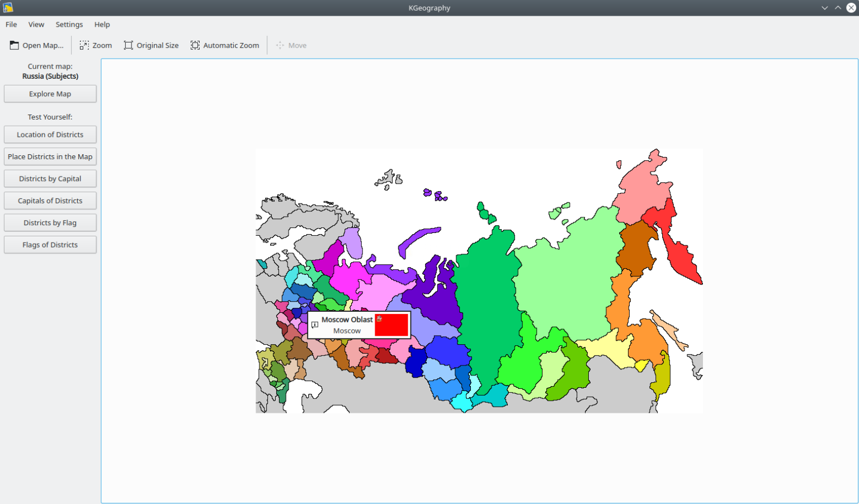Open the Settings menu
Image resolution: width=859 pixels, height=504 pixels.
tap(69, 25)
